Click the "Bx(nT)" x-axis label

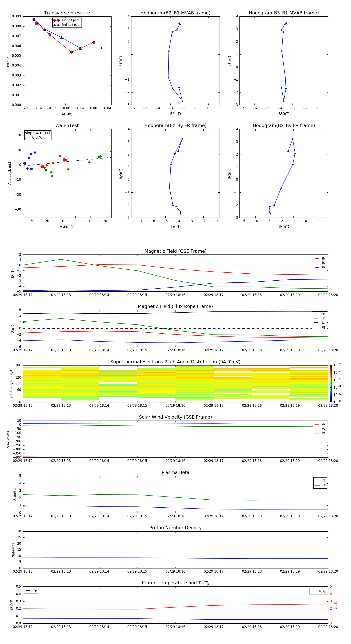click(284, 227)
